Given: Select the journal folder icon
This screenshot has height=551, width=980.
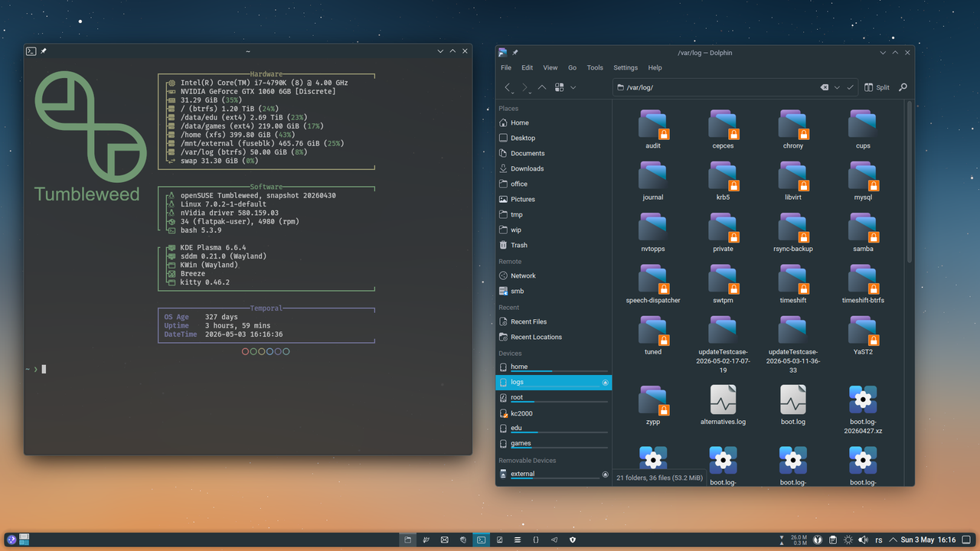Looking at the screenshot, I should coord(653,176).
